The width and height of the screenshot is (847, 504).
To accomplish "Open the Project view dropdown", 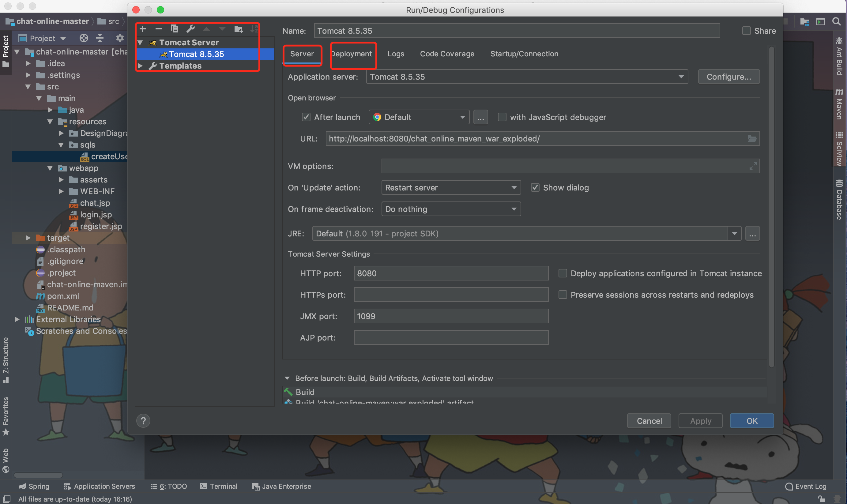I will coord(42,38).
